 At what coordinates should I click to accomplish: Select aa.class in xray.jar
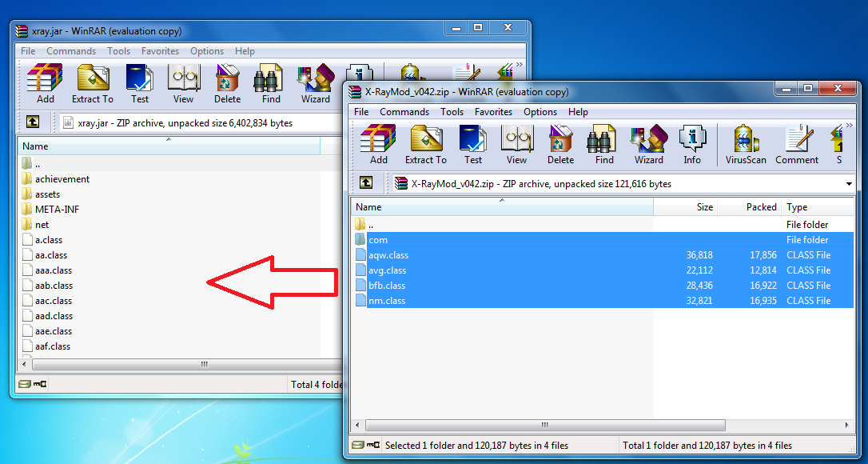tap(51, 255)
